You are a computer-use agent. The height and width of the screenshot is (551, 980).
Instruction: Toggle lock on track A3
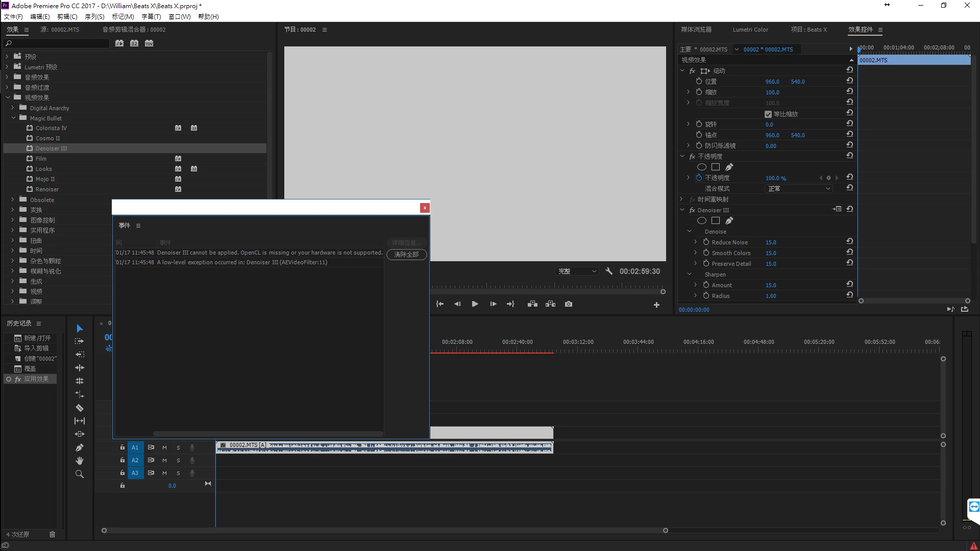point(122,473)
